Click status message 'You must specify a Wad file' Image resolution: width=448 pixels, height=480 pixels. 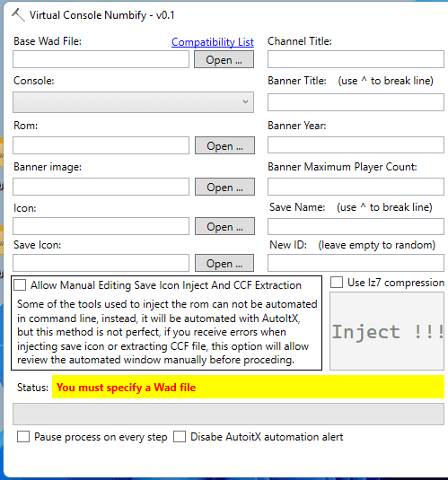pos(126,388)
